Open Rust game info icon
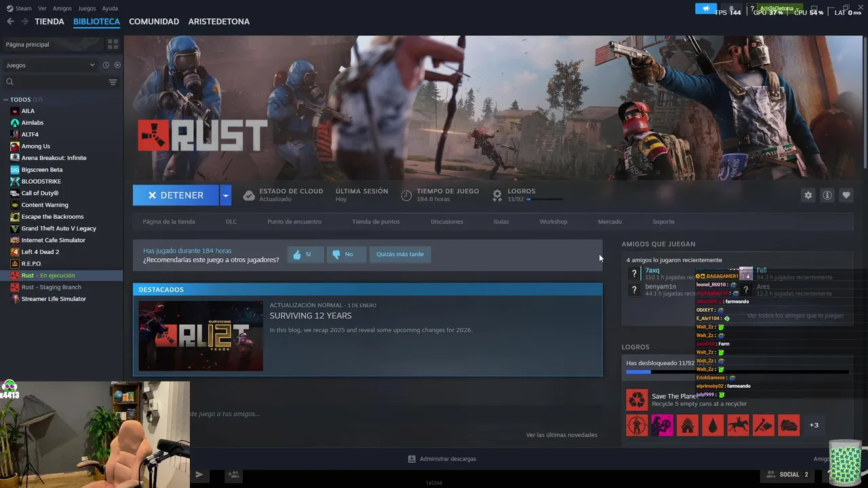The image size is (868, 488). (827, 195)
